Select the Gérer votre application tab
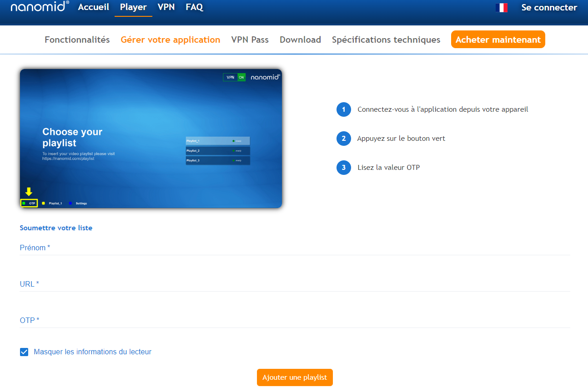Screen dimensions: 588x387 (171, 40)
